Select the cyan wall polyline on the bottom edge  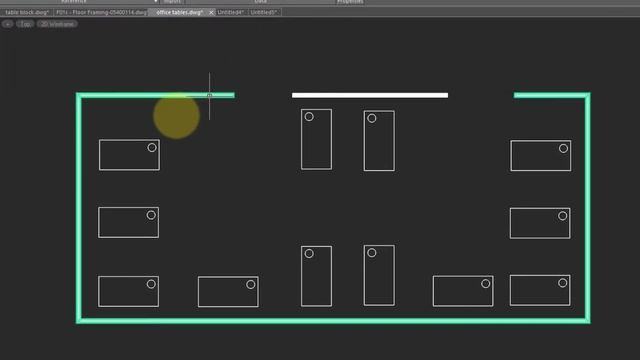coord(333,321)
